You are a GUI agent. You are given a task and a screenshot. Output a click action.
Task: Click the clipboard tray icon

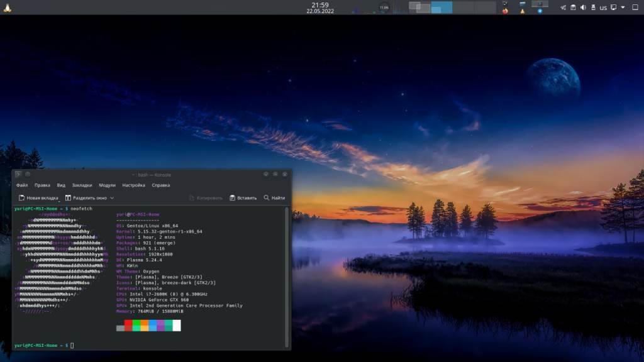tap(573, 8)
